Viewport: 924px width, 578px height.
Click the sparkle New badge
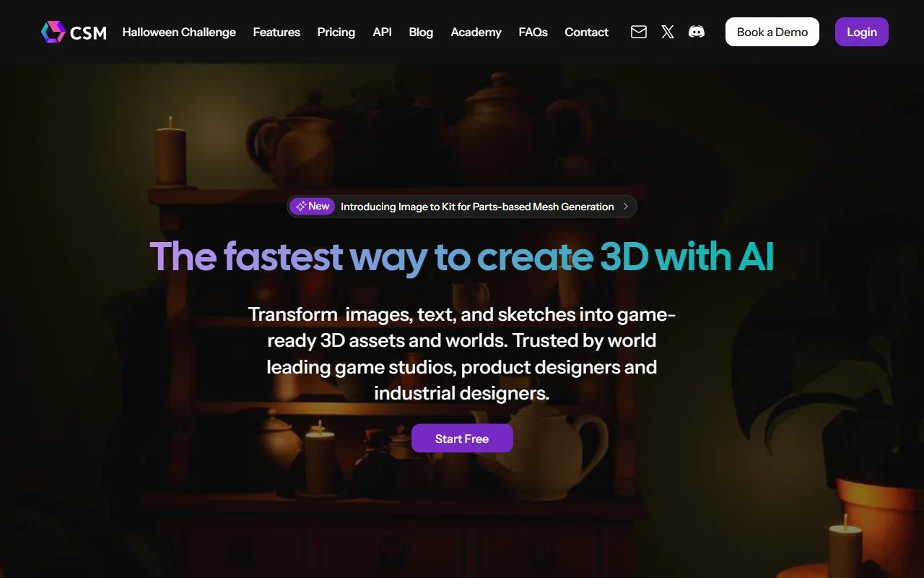click(312, 207)
